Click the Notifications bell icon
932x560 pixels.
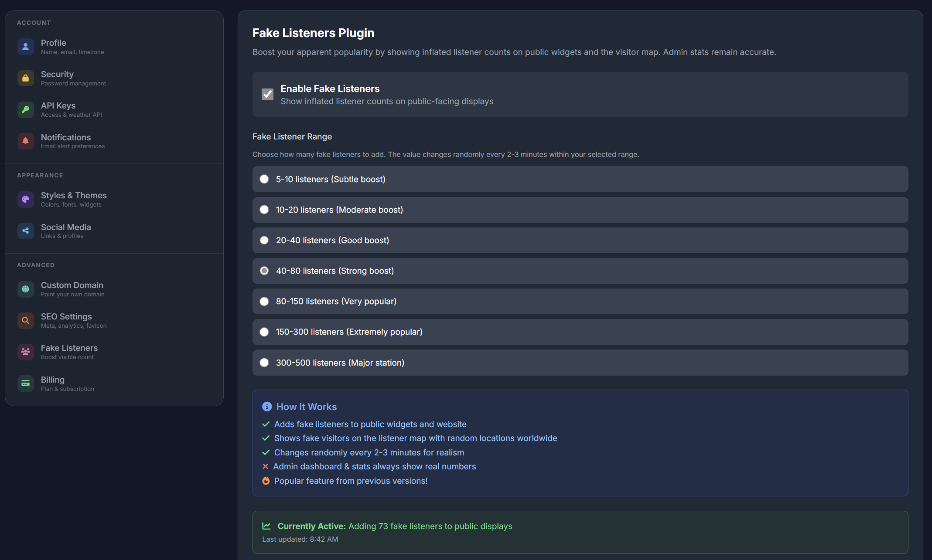pos(25,141)
